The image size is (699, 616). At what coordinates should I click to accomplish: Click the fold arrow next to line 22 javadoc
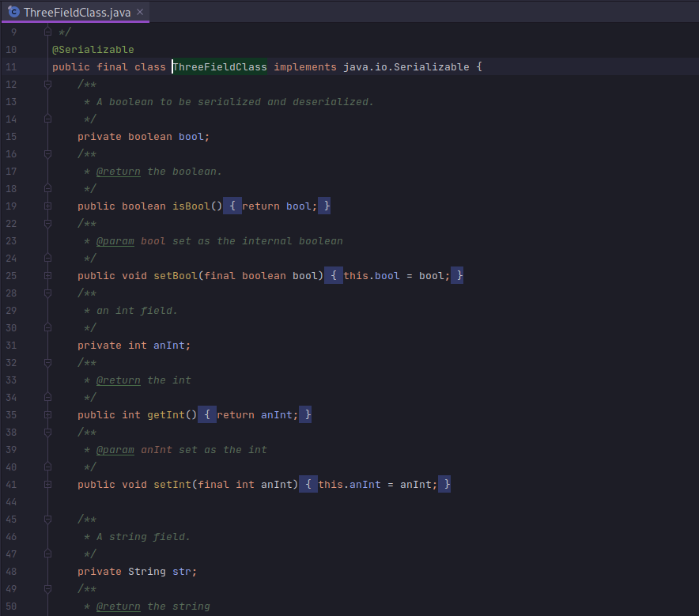pyautogui.click(x=47, y=223)
